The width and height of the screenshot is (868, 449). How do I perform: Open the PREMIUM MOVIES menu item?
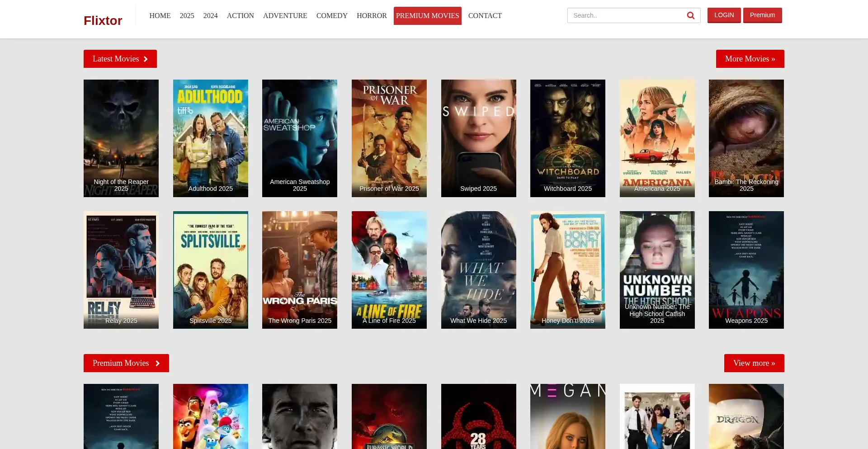pos(428,16)
